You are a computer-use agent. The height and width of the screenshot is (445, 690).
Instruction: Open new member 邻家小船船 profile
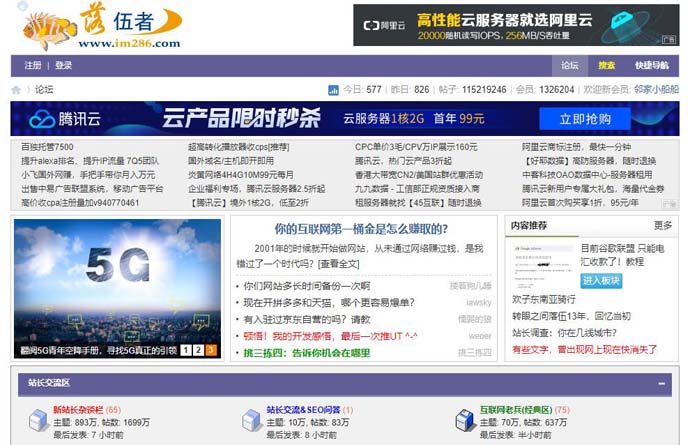[656, 90]
